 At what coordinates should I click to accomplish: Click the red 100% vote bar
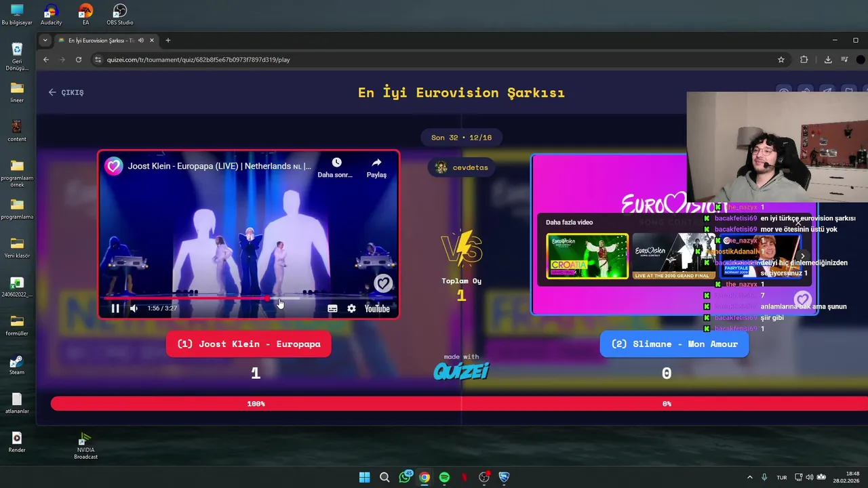(x=256, y=404)
